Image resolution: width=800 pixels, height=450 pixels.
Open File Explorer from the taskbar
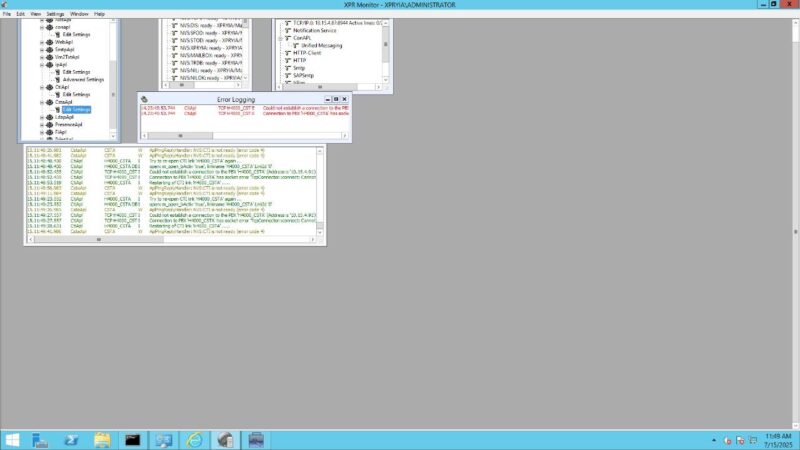point(103,439)
